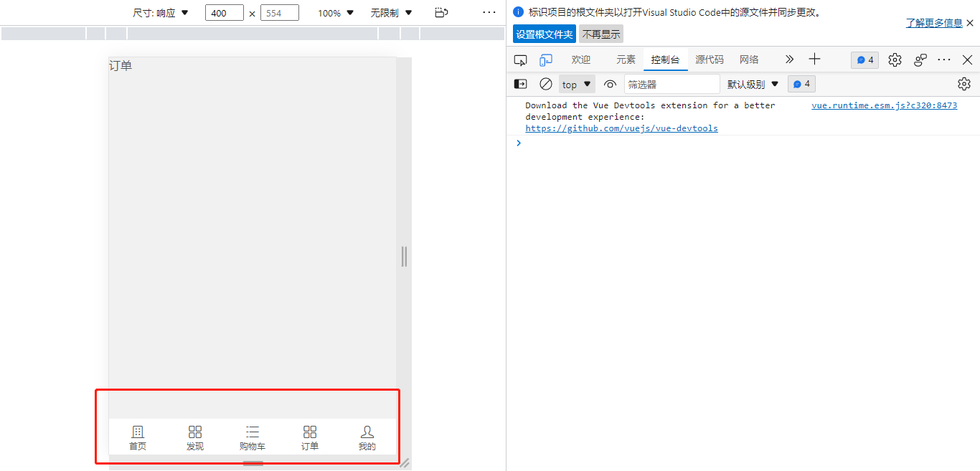Click the corner viewport resize handle
Image resolution: width=980 pixels, height=471 pixels.
point(405,463)
